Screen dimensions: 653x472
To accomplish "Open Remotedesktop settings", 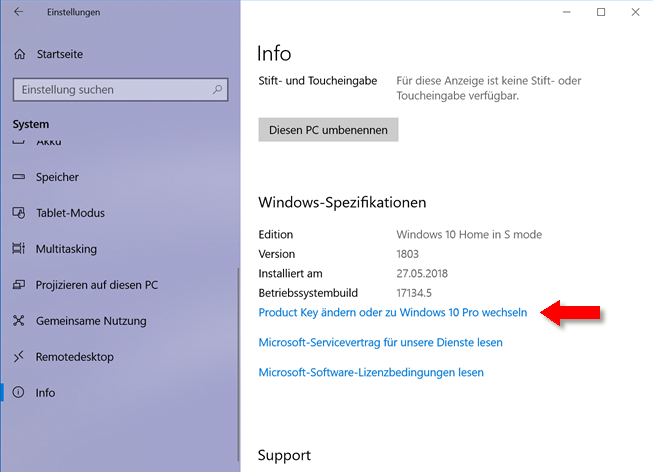I will click(75, 357).
